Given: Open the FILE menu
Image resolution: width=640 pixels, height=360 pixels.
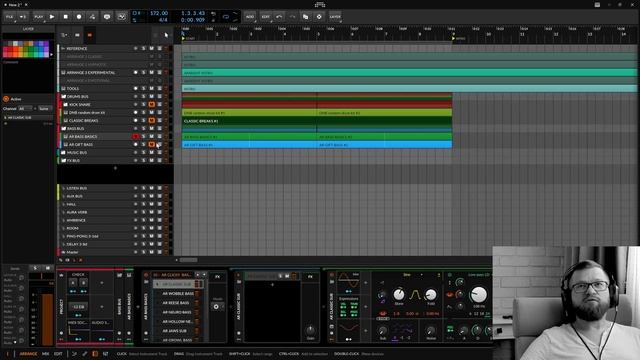Looking at the screenshot, I should (9, 17).
